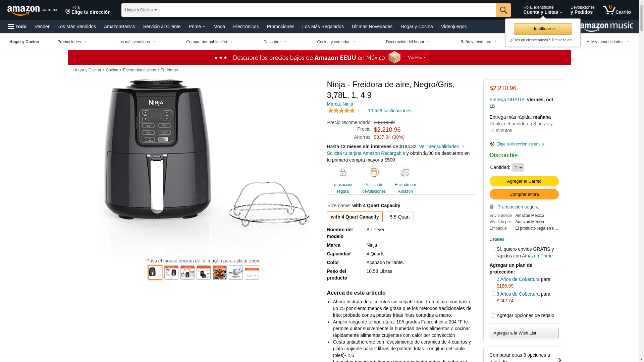The width and height of the screenshot is (644, 362).
Task: Open the Todo hamburger menu
Action: click(x=17, y=26)
